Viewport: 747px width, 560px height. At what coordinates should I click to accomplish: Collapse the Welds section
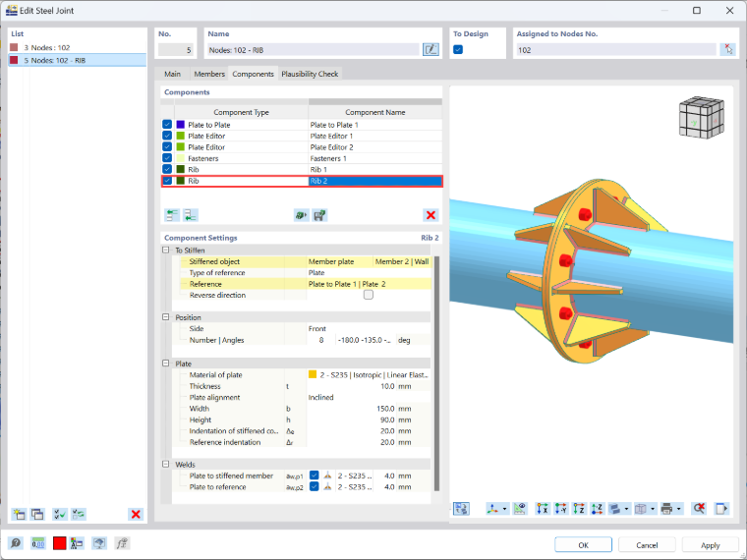click(x=166, y=465)
